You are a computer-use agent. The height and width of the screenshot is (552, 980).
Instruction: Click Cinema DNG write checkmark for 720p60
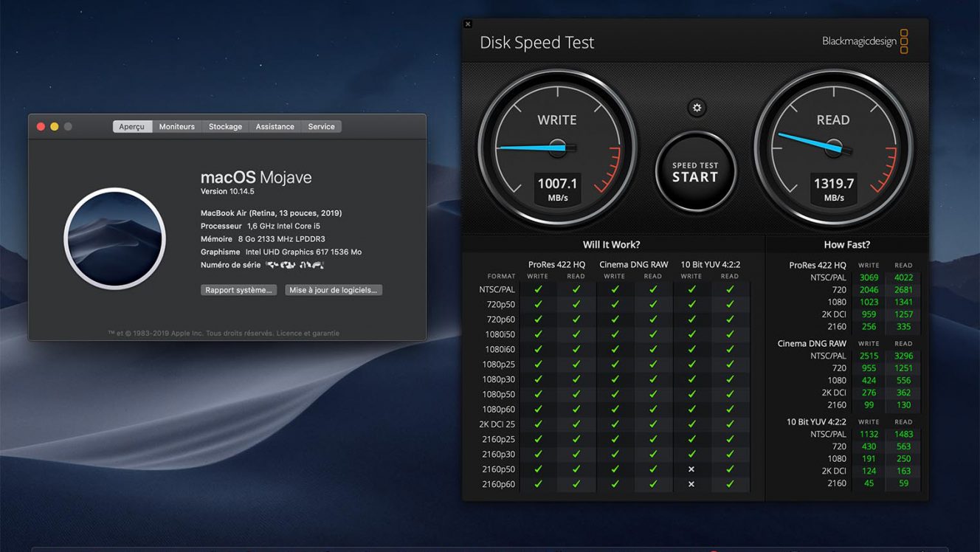(x=615, y=320)
